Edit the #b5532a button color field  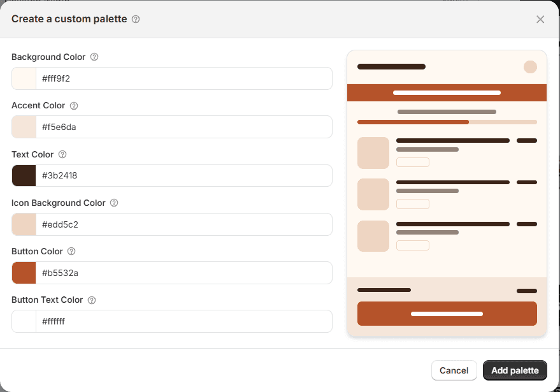pyautogui.click(x=184, y=273)
